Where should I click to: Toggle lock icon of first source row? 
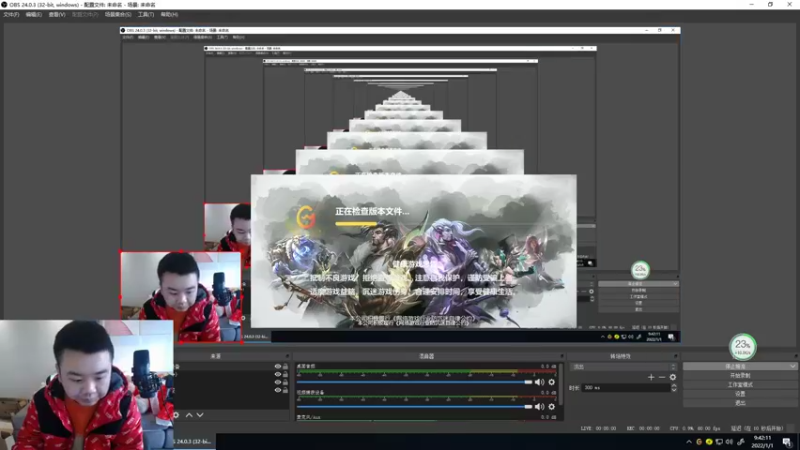pos(285,366)
